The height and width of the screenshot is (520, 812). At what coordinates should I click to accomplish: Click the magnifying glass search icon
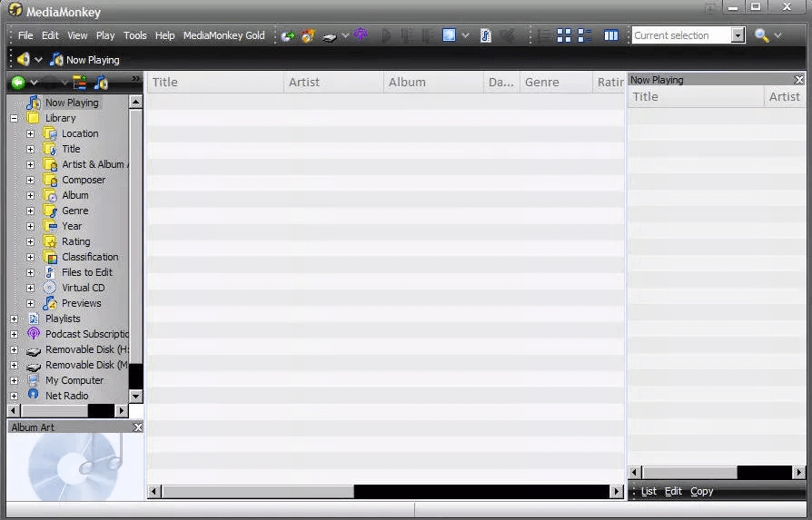[x=761, y=35]
